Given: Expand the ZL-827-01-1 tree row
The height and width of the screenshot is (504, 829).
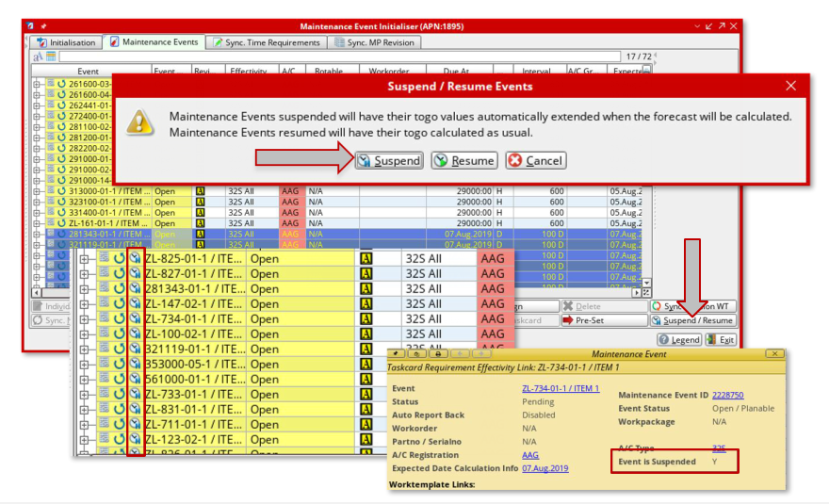Looking at the screenshot, I should tap(85, 274).
